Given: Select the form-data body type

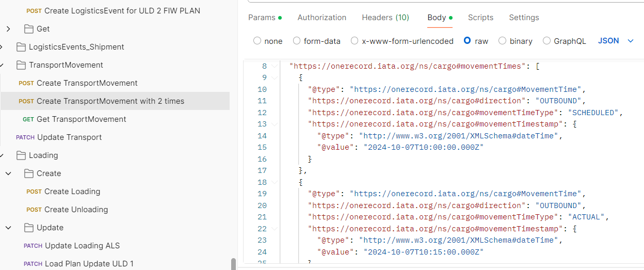Looking at the screenshot, I should coord(297,41).
